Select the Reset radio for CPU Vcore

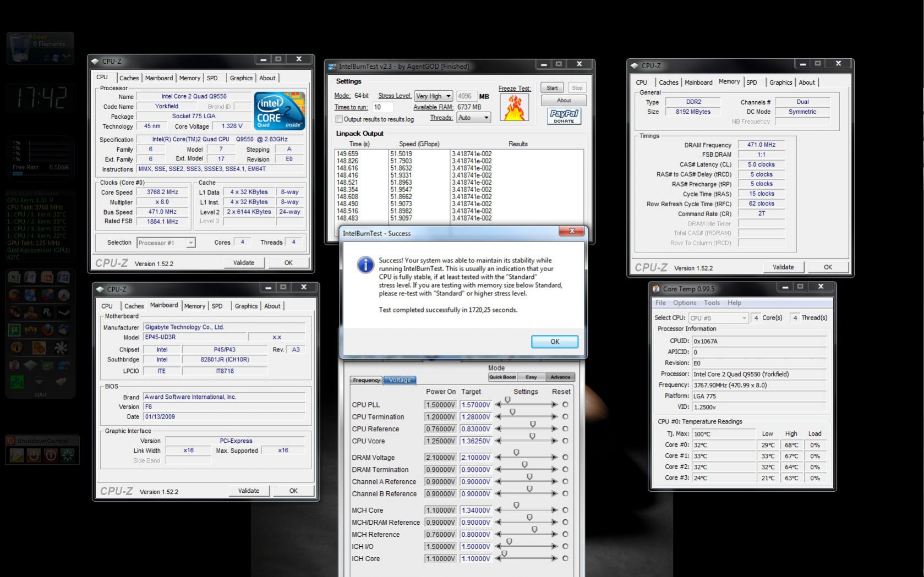point(565,441)
